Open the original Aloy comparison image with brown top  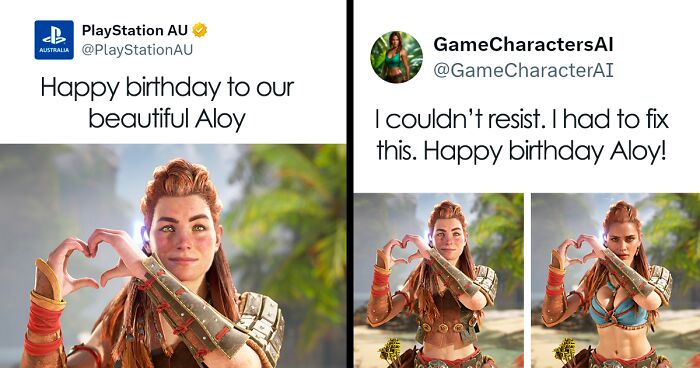(439, 280)
